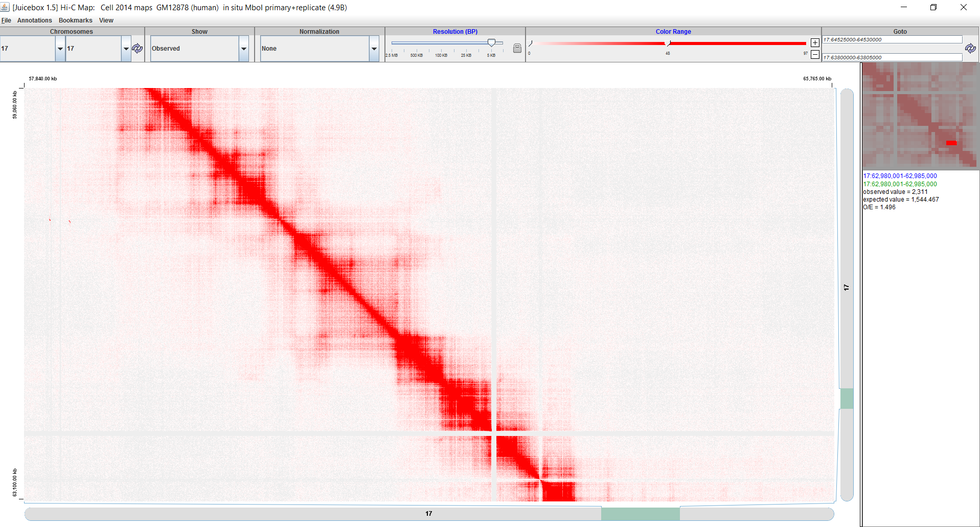Click the 25 KB resolution tick
Image resolution: width=980 pixels, height=527 pixels.
[x=466, y=54]
